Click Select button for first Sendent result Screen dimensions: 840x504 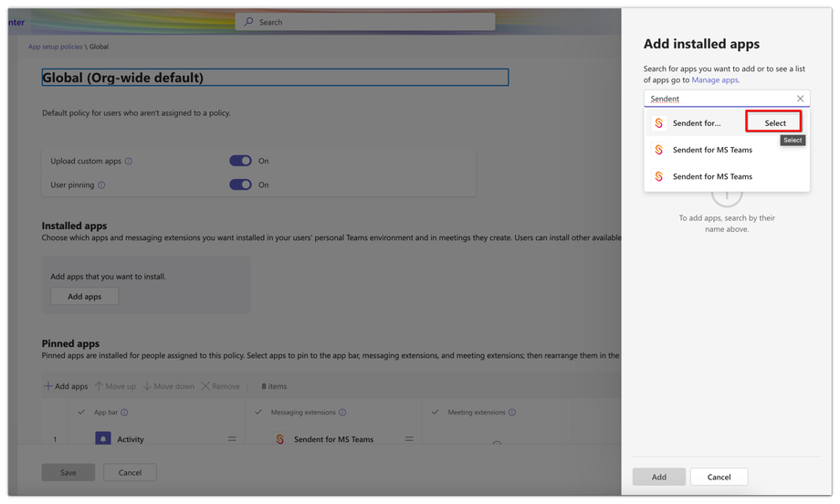[774, 122]
